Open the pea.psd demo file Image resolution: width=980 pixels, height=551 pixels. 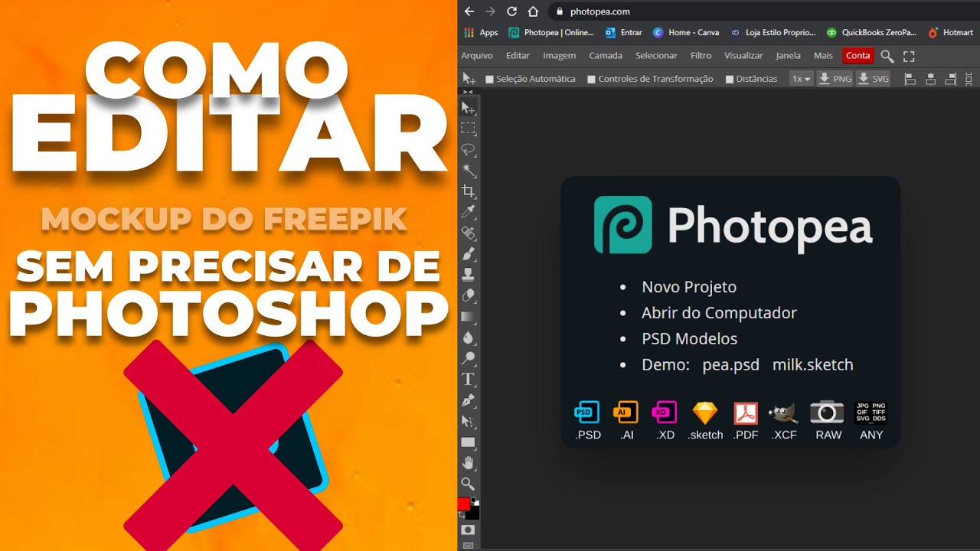click(x=731, y=365)
